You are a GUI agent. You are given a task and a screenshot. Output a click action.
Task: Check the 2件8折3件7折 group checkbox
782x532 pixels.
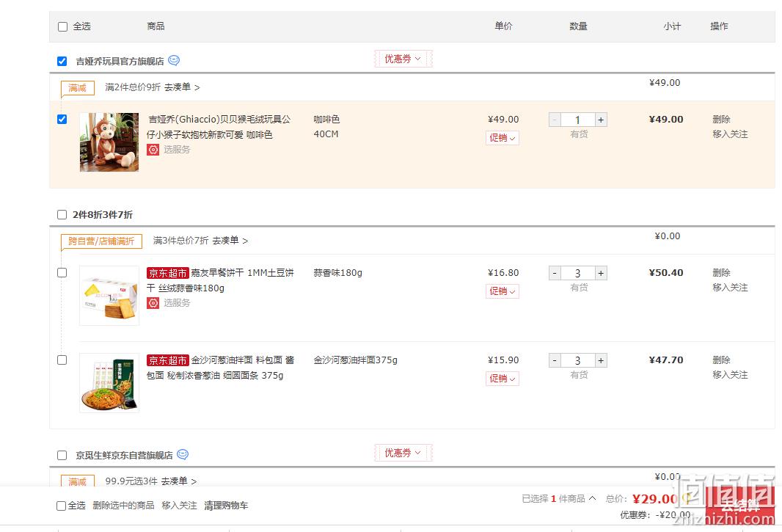pyautogui.click(x=62, y=214)
